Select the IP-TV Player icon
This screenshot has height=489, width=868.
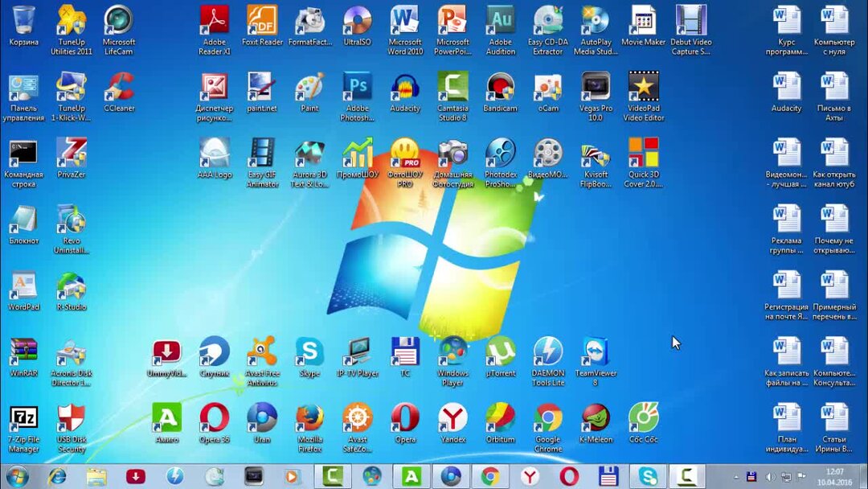point(357,357)
